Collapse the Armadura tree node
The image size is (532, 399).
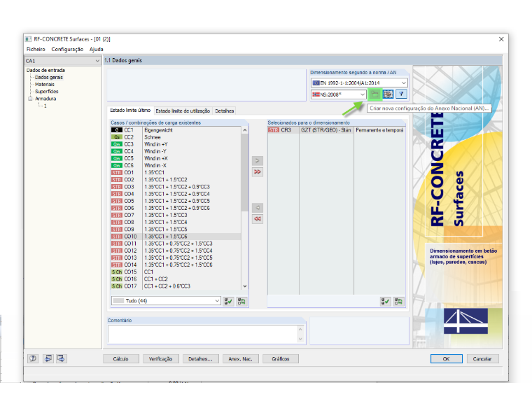[30, 99]
